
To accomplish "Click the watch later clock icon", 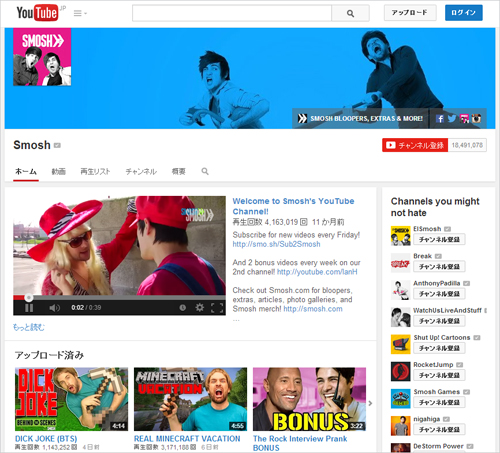I will (183, 308).
